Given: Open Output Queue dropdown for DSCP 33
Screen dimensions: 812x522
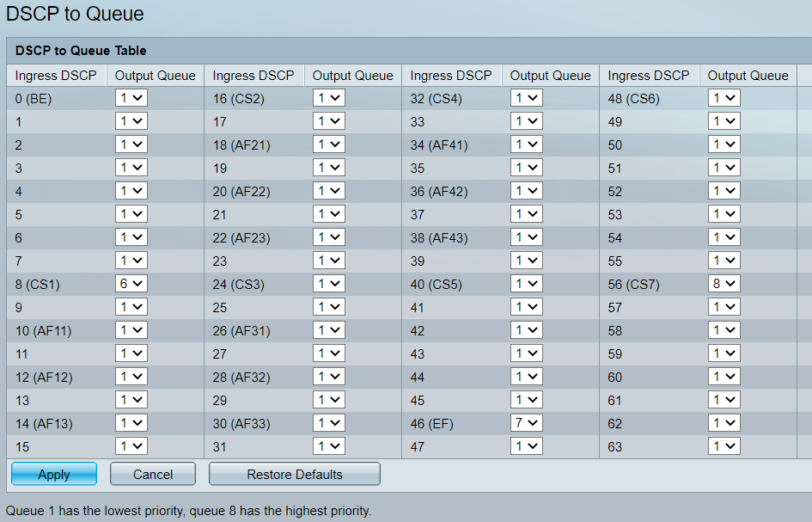Looking at the screenshot, I should 527,121.
